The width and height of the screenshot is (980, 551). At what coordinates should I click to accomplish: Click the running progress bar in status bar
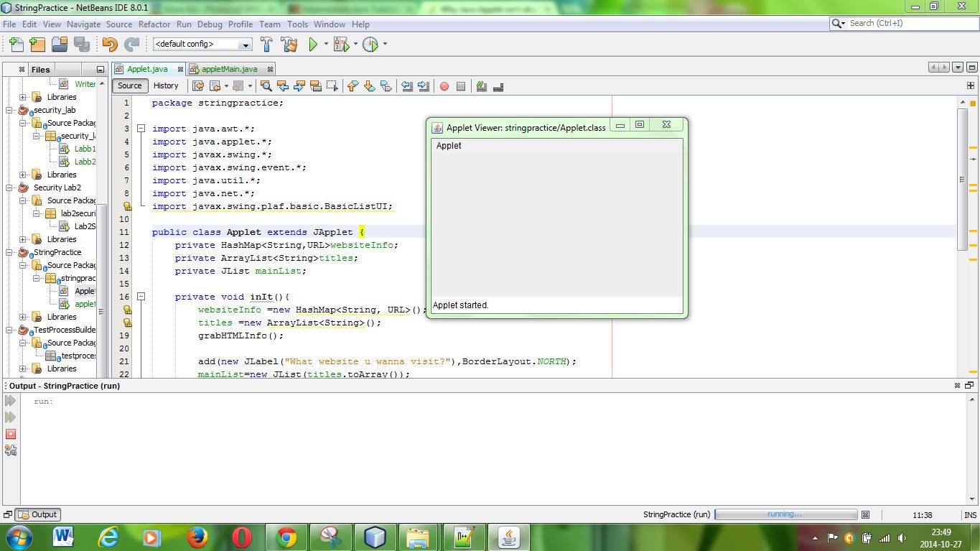click(786, 514)
